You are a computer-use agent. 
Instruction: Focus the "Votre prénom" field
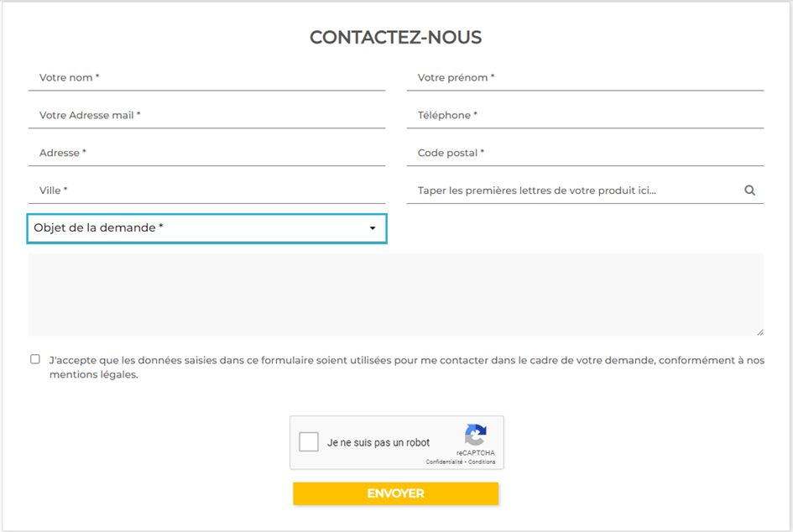585,78
